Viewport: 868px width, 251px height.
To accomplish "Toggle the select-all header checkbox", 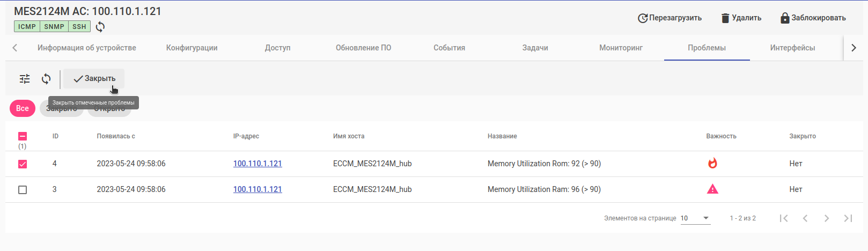I will 23,136.
